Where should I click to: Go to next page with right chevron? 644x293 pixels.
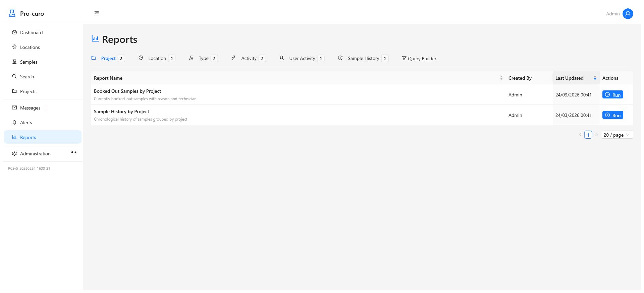tap(596, 135)
